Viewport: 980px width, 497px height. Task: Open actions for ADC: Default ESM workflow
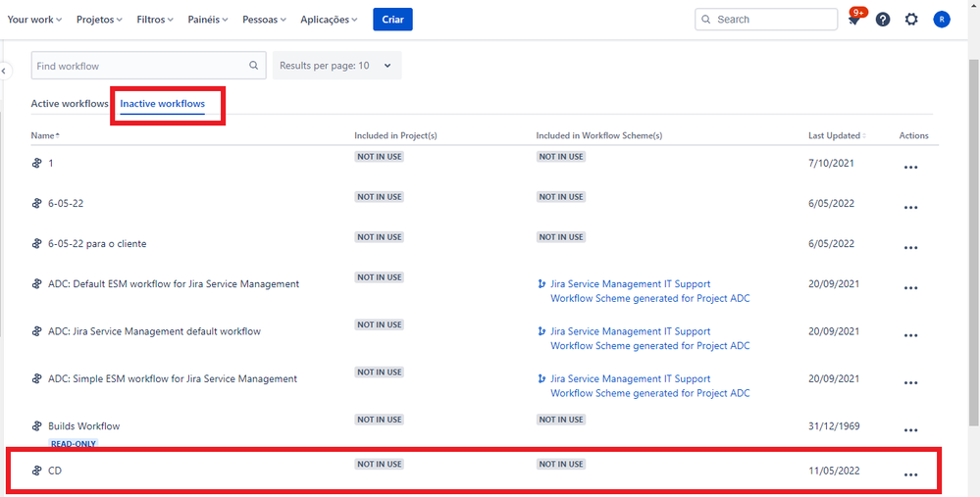point(910,288)
